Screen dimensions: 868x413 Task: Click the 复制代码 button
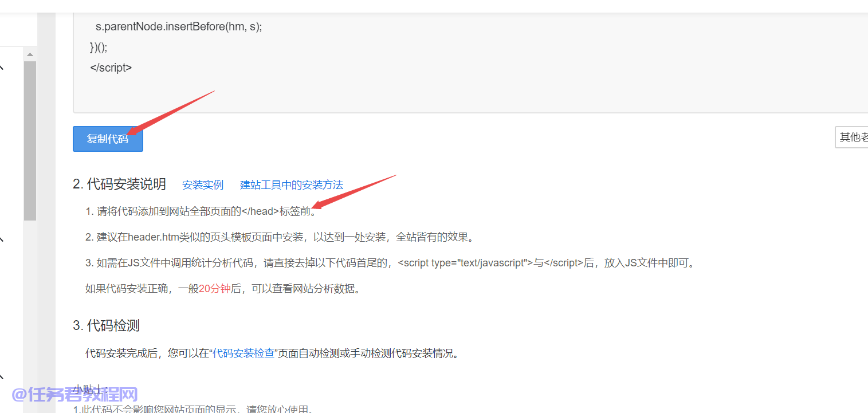108,139
